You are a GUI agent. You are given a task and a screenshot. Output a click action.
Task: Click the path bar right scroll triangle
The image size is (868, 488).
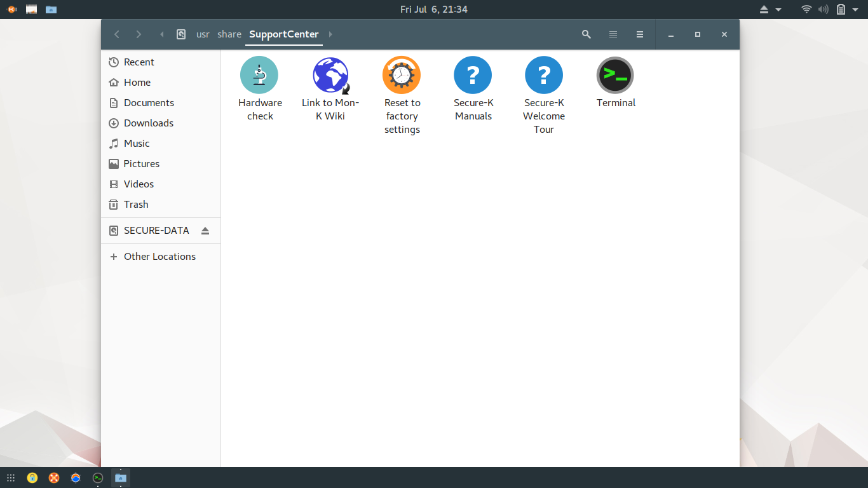(x=330, y=34)
